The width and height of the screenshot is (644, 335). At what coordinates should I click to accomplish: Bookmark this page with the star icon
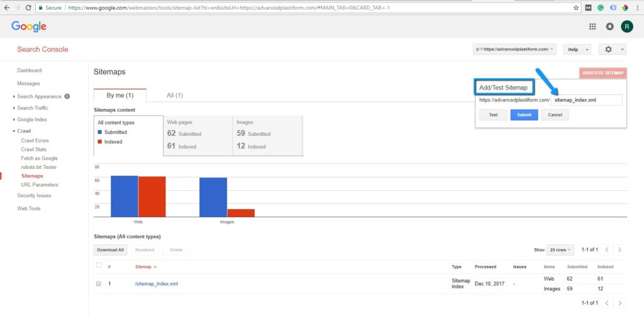(x=576, y=8)
